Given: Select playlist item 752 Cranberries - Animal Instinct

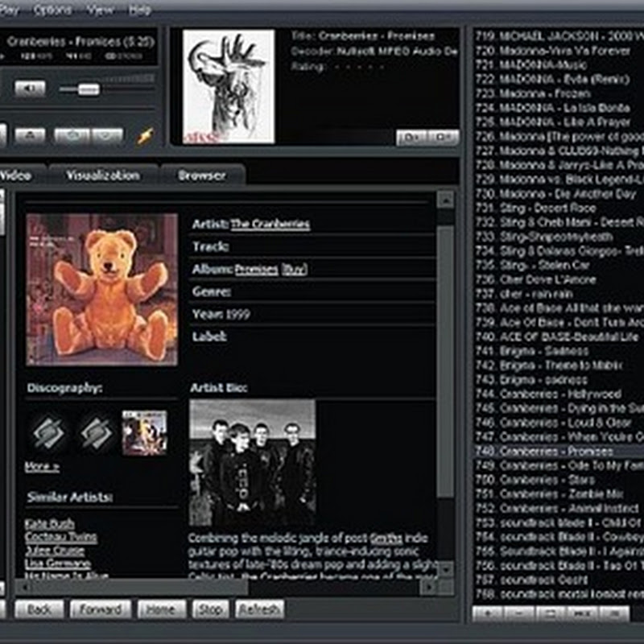Looking at the screenshot, I should point(559,508).
